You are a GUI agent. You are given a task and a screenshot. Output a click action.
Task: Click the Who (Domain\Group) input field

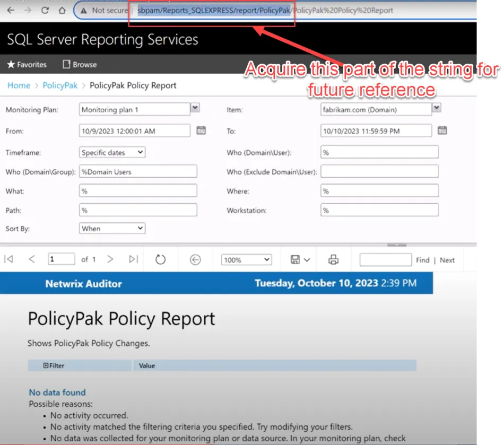(x=138, y=171)
